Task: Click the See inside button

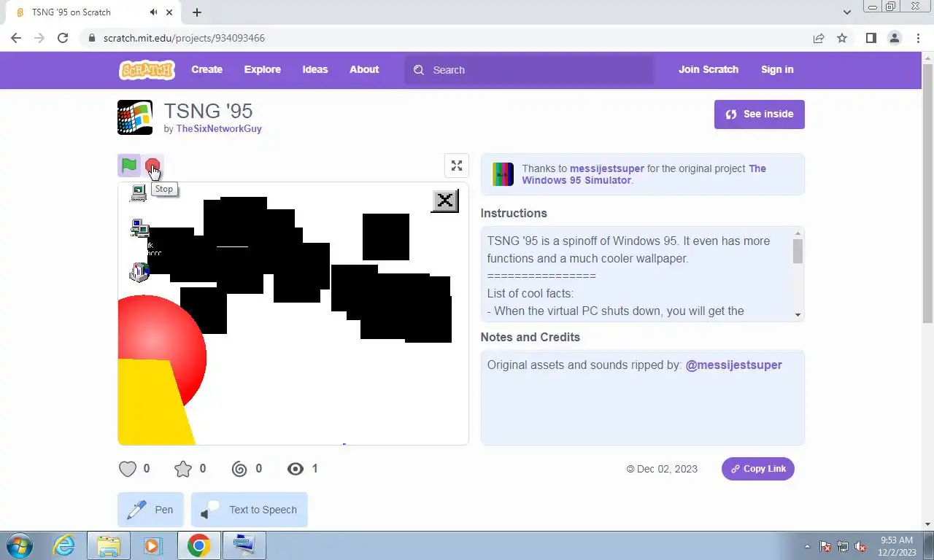Action: [x=760, y=114]
